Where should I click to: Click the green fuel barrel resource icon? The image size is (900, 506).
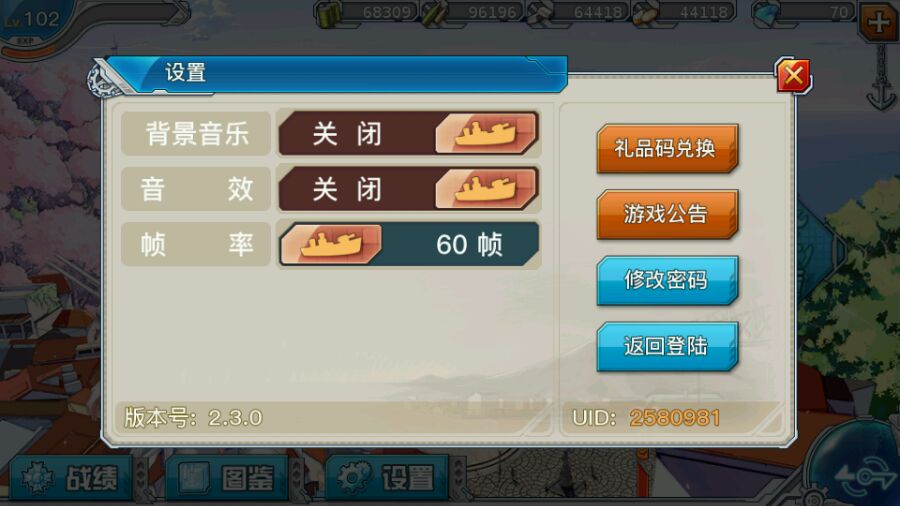(x=328, y=13)
